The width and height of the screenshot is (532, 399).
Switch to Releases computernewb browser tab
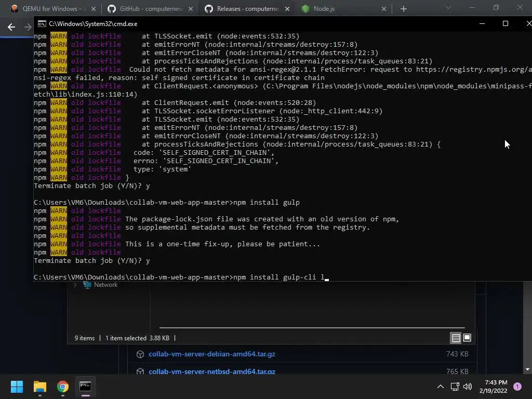pos(247,9)
